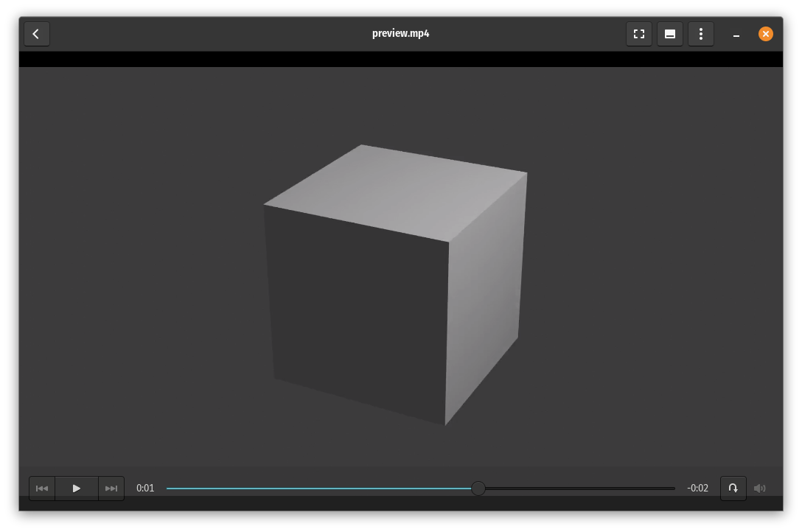
Task: Play the video
Action: point(77,489)
